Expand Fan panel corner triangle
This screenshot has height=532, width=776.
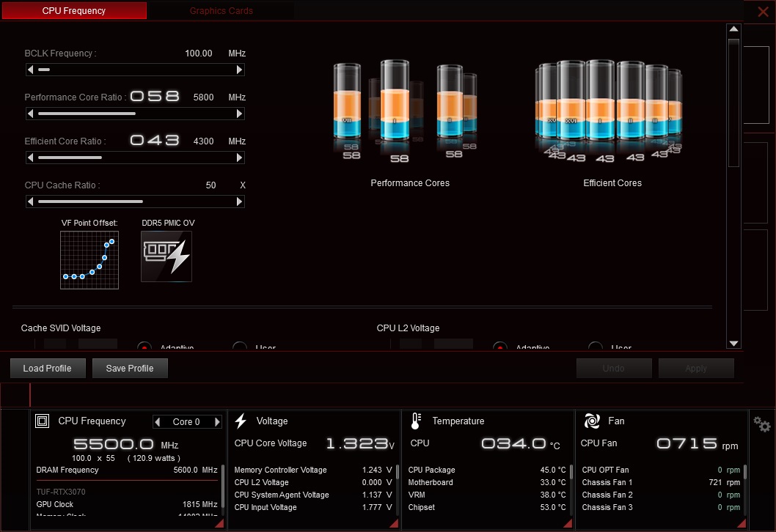click(742, 523)
